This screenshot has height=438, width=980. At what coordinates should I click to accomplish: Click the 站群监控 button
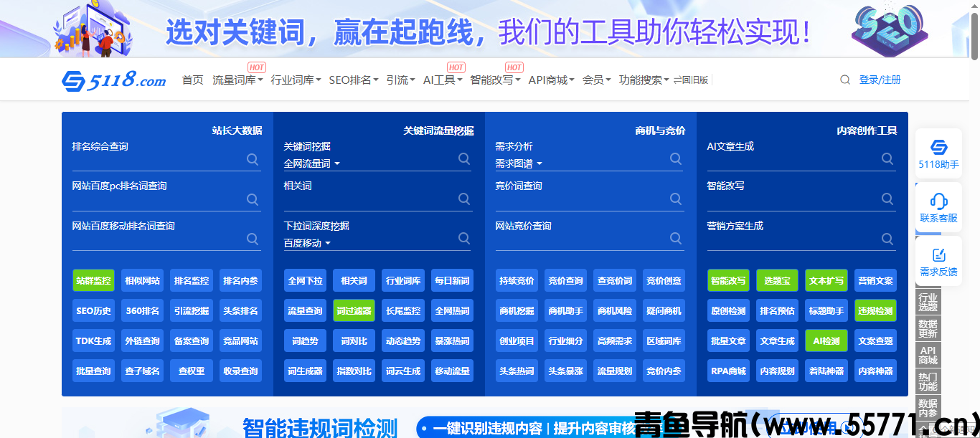[x=93, y=280]
